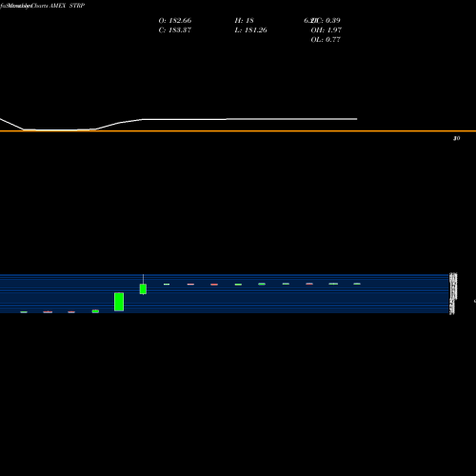476x476 pixels.
Task: Select the 'OH: 1.97' reading
Action: (x=327, y=30)
